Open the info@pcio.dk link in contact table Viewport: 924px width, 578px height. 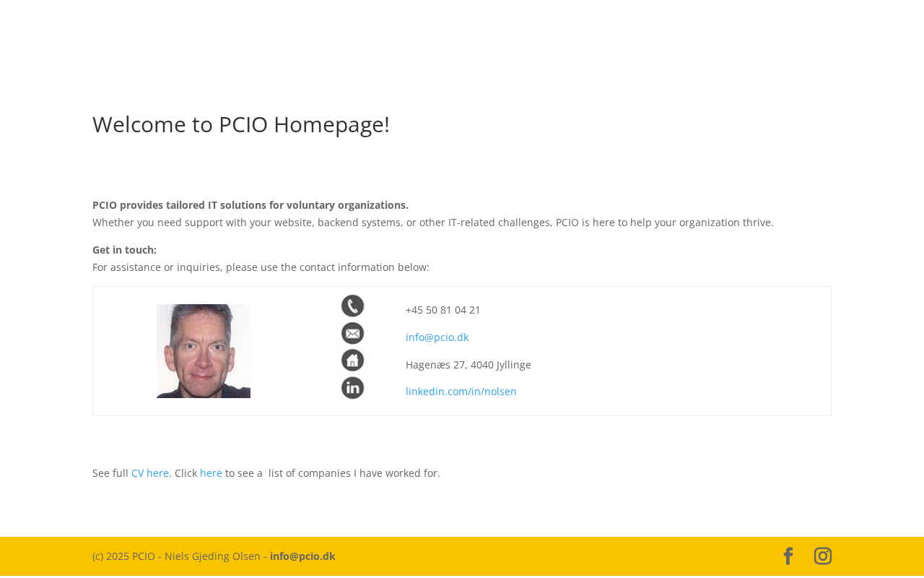[437, 337]
